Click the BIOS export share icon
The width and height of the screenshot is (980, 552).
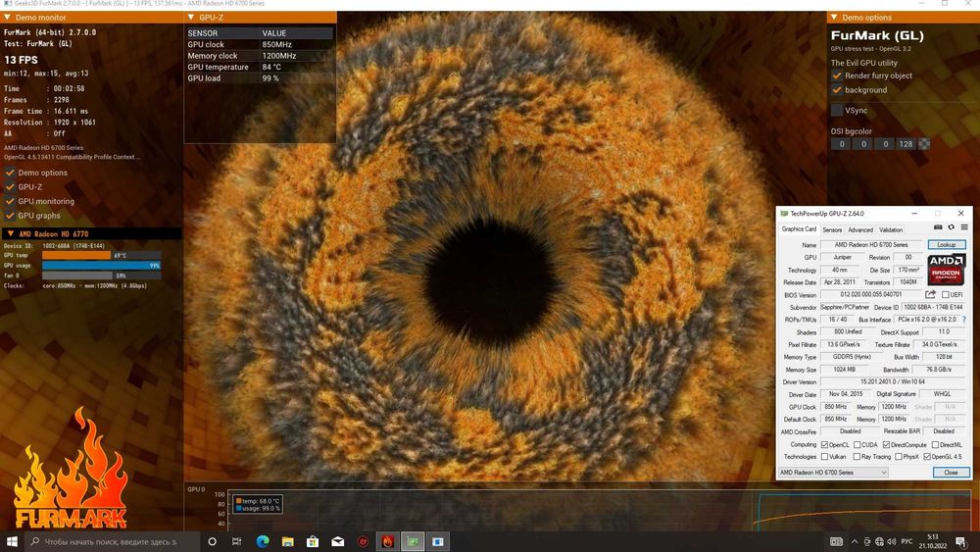[931, 294]
